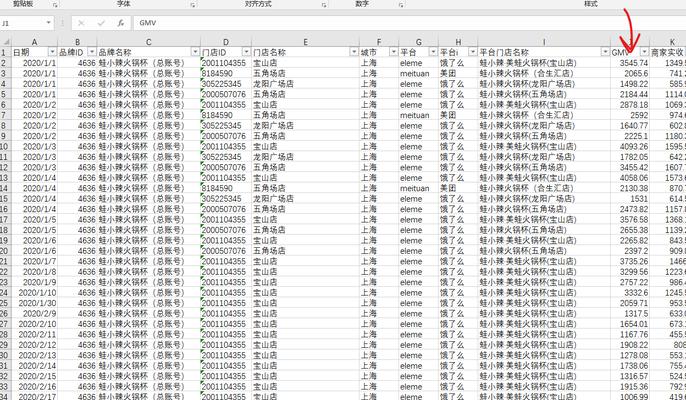Screen dimensions: 686x400
Task: Click the date cell 2020/2/14
Action: (37, 365)
